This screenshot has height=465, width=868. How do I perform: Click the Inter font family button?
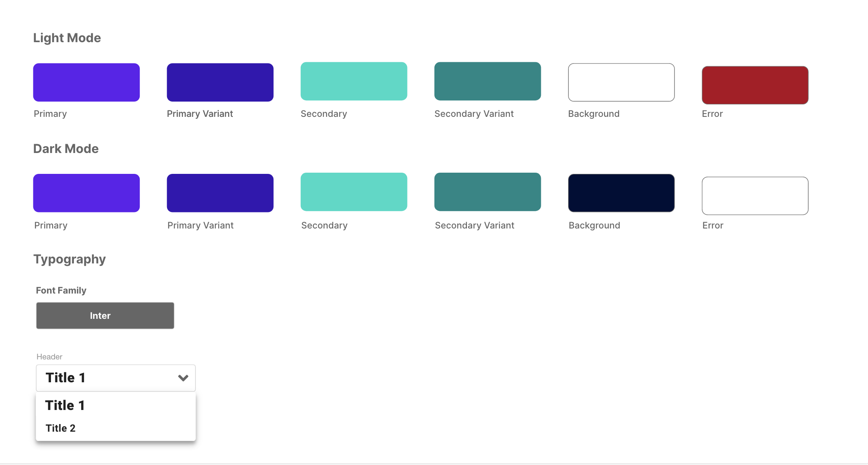click(x=105, y=316)
